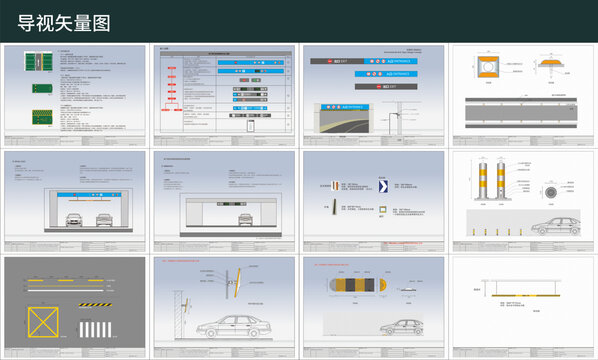
Task: Select the single-car entrance elevation sheet
Action: point(224,201)
